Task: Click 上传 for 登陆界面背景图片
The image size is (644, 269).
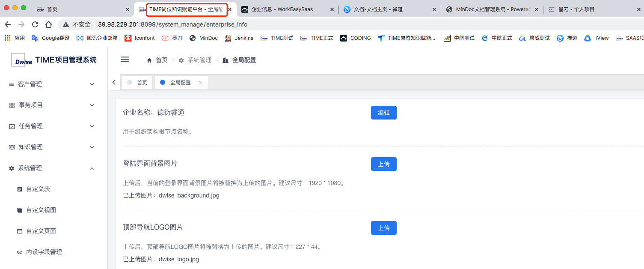Action: (x=384, y=164)
